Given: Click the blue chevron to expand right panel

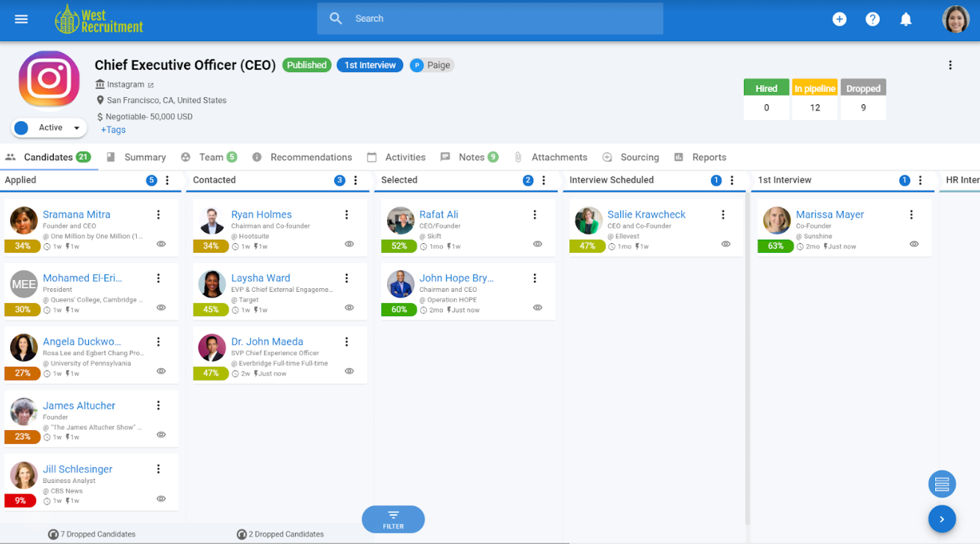Looking at the screenshot, I should pyautogui.click(x=942, y=519).
